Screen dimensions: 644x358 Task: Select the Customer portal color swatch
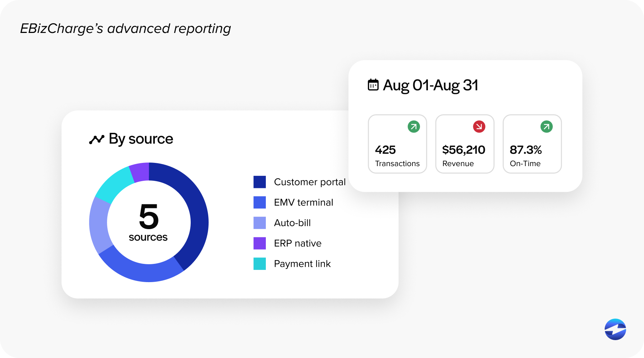pyautogui.click(x=260, y=182)
